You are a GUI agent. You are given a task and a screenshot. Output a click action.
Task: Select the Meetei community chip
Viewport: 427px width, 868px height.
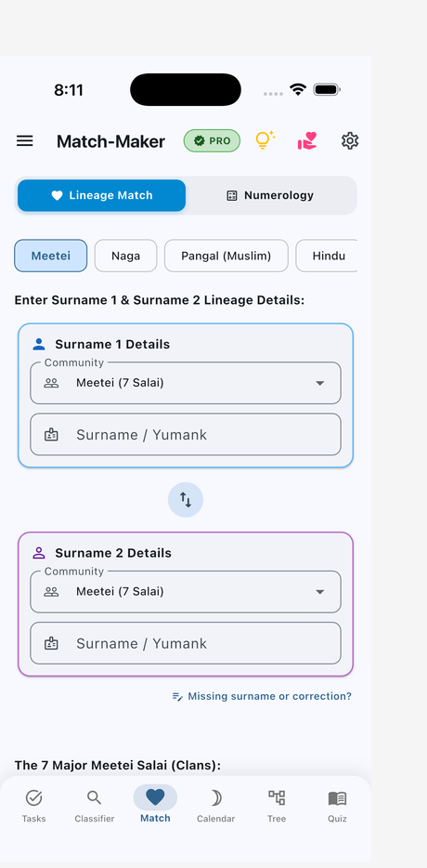pyautogui.click(x=51, y=256)
